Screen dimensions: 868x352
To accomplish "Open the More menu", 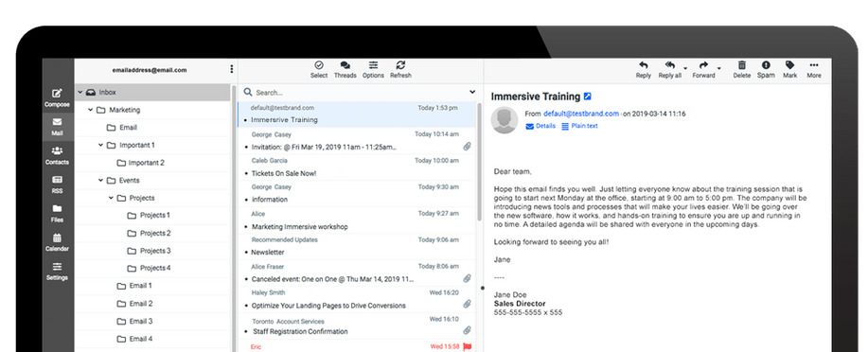I will coord(814,65).
